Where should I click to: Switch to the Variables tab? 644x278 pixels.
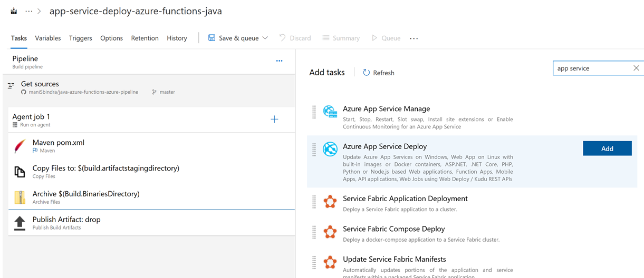pyautogui.click(x=48, y=38)
